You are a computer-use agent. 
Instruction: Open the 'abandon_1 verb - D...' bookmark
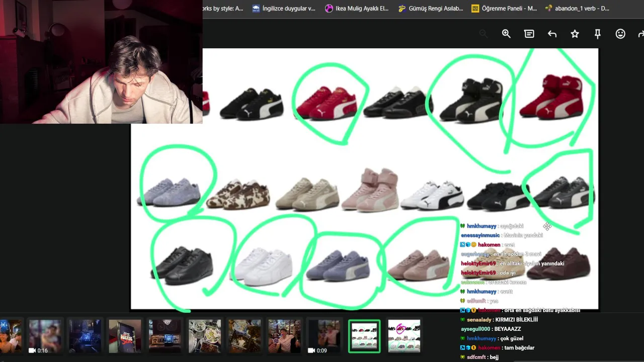pos(577,8)
